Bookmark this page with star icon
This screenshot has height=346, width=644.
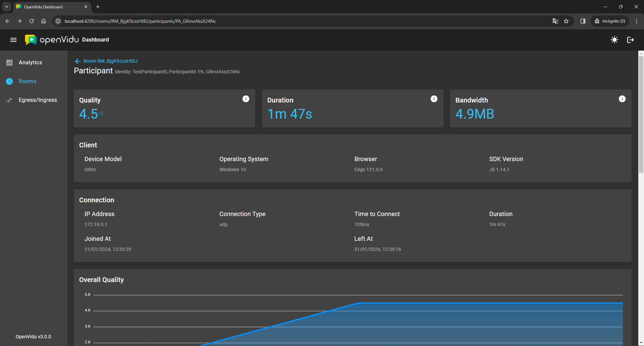click(x=566, y=21)
